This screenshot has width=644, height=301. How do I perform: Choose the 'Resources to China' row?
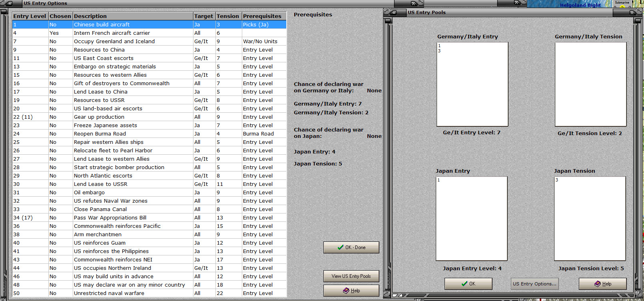tap(150, 50)
